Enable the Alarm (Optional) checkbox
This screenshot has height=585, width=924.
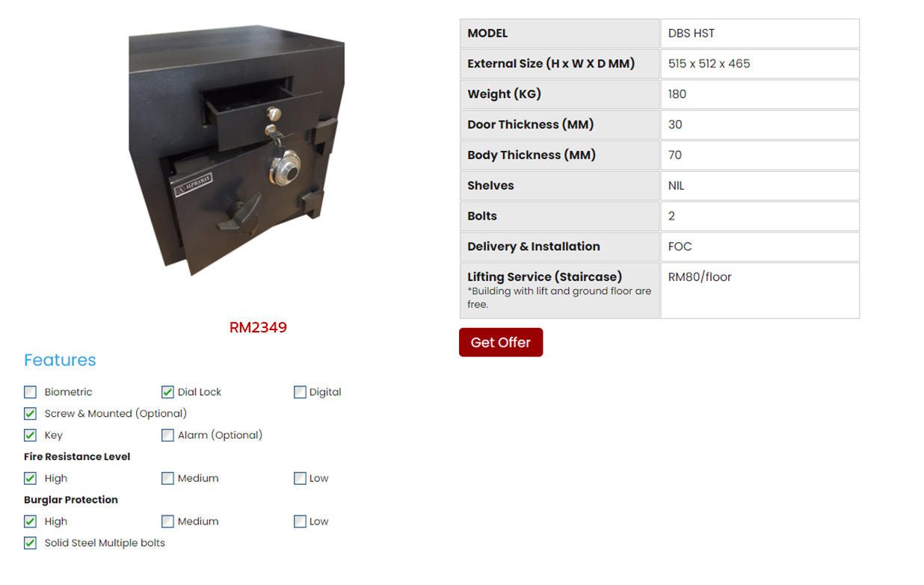[x=167, y=436]
